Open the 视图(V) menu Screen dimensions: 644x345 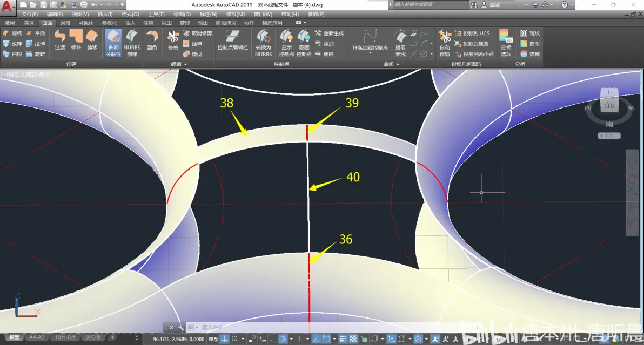coord(80,15)
